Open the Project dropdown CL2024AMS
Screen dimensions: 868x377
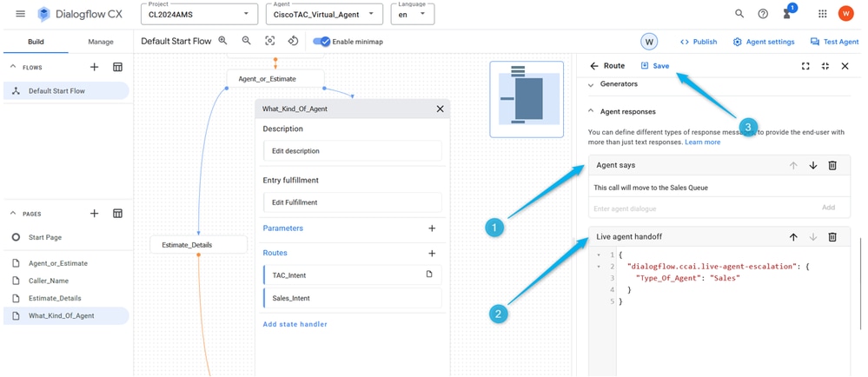[199, 15]
